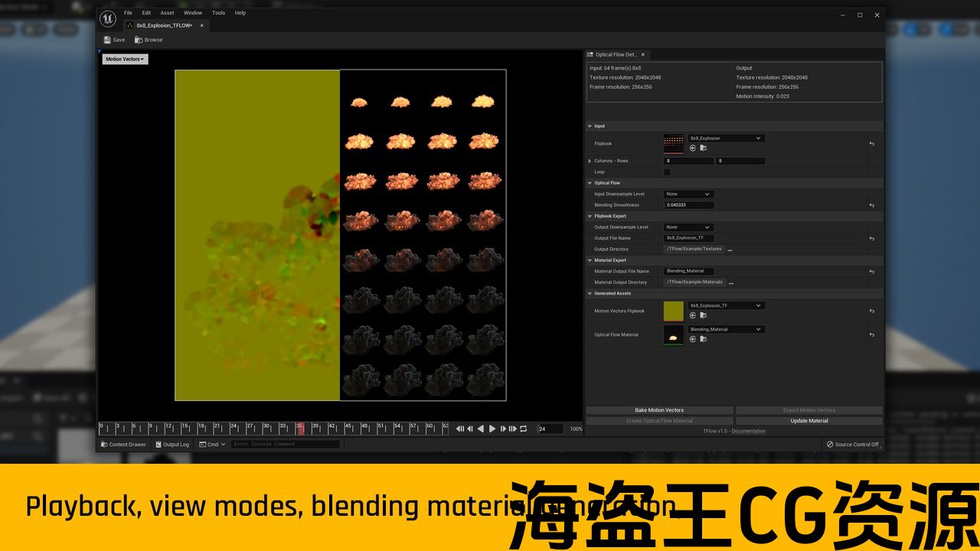The image size is (980, 551).
Task: Play the flipbook animation forward
Action: click(492, 429)
